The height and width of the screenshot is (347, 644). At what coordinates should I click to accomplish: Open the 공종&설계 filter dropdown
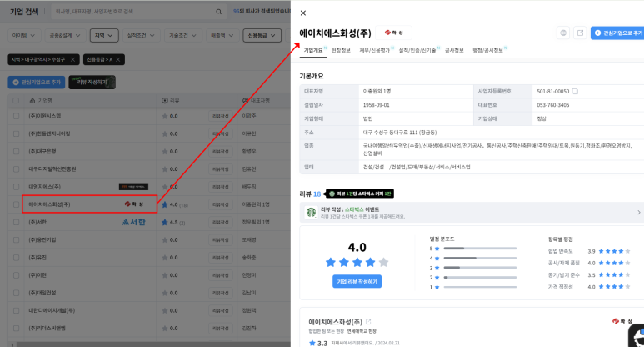65,35
